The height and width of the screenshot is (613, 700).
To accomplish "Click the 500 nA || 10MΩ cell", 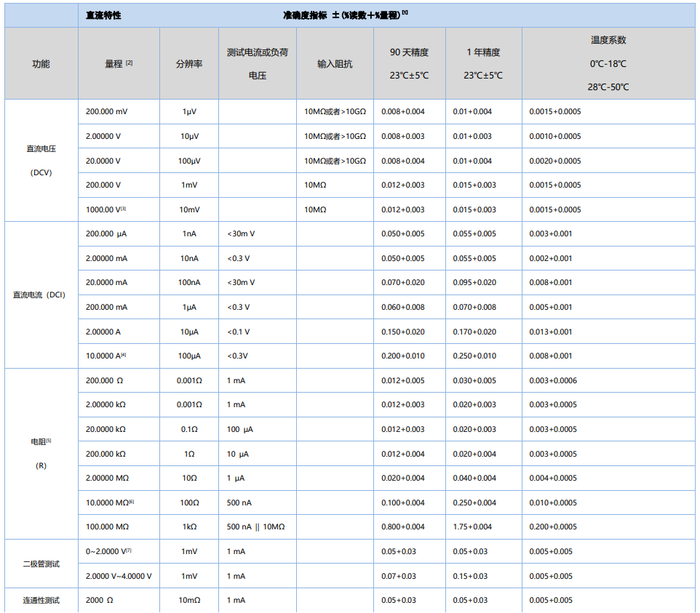I will [x=255, y=526].
